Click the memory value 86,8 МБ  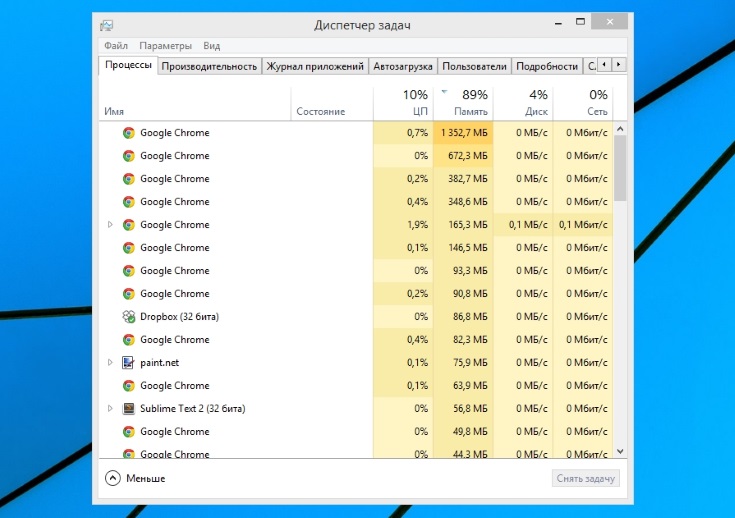coord(470,317)
